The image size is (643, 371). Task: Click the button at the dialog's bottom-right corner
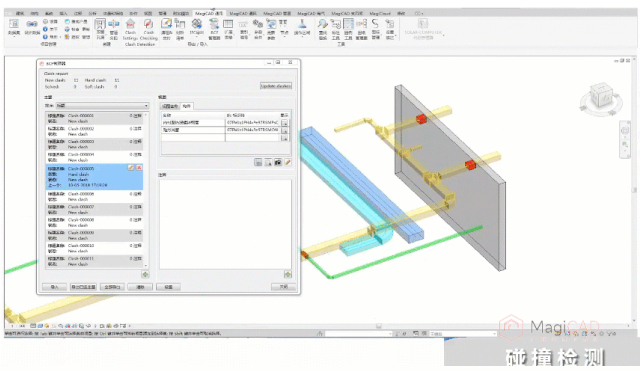tap(283, 287)
